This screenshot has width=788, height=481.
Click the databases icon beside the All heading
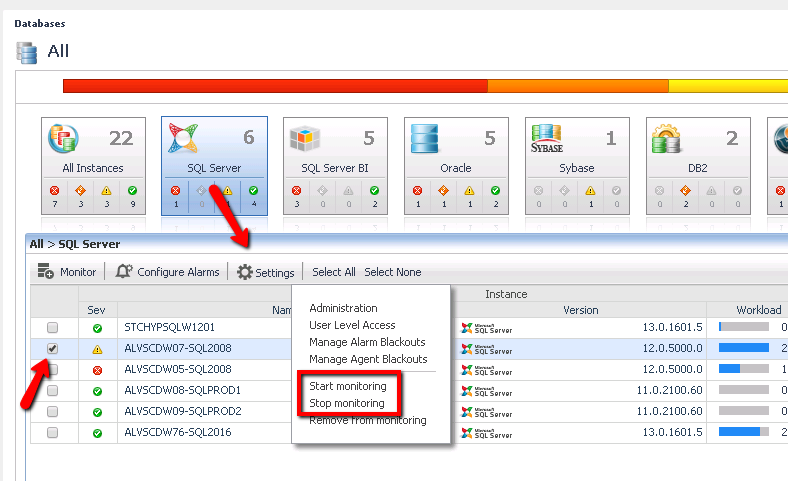[x=27, y=53]
